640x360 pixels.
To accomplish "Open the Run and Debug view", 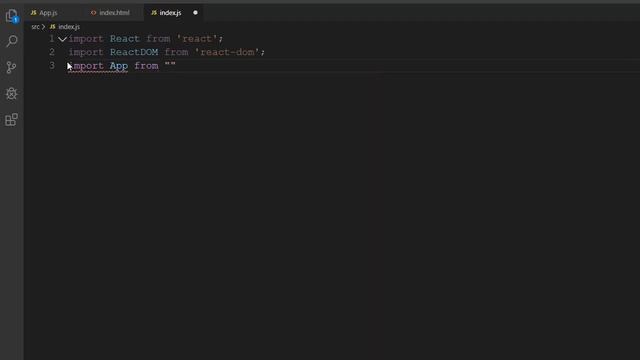I will click(x=11, y=93).
